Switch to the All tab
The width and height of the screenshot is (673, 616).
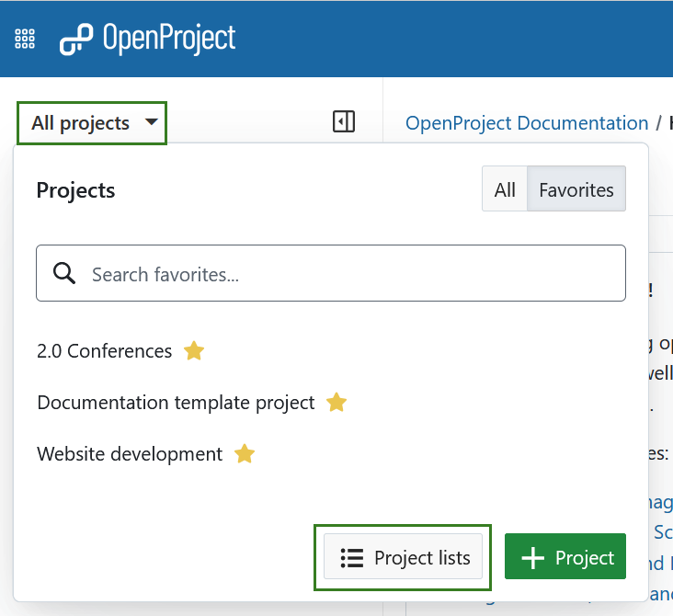(x=505, y=189)
